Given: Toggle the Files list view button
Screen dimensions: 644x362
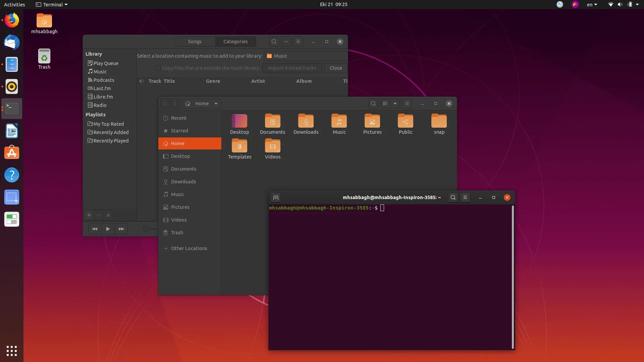Looking at the screenshot, I should (x=385, y=104).
